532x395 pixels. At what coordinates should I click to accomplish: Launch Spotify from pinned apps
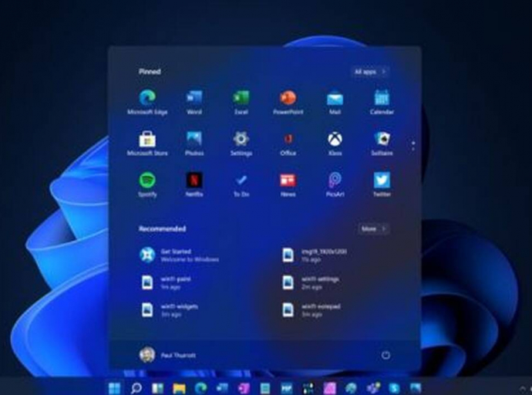tap(147, 184)
